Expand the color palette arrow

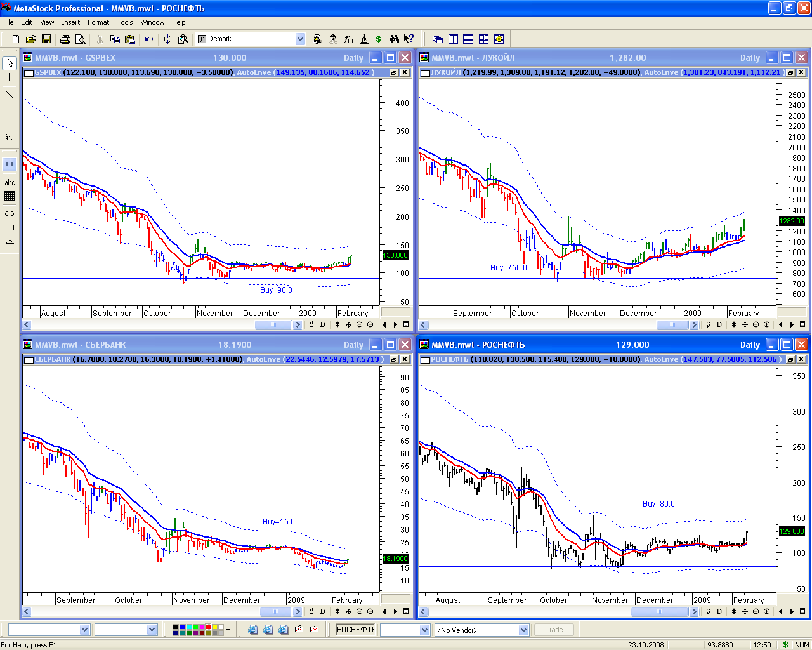(x=228, y=630)
